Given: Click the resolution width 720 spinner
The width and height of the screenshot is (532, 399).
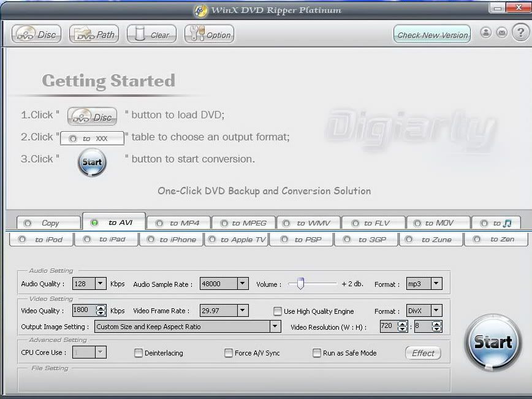Looking at the screenshot, I should click(403, 327).
